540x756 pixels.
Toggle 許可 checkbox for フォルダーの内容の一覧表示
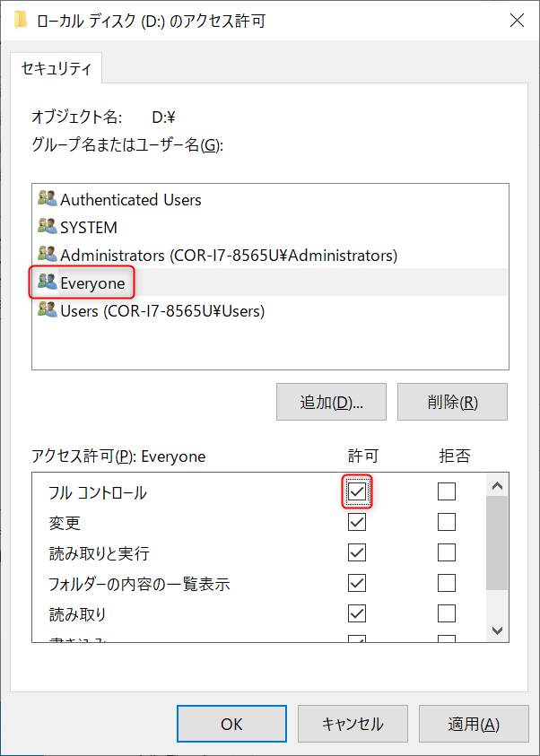357,584
